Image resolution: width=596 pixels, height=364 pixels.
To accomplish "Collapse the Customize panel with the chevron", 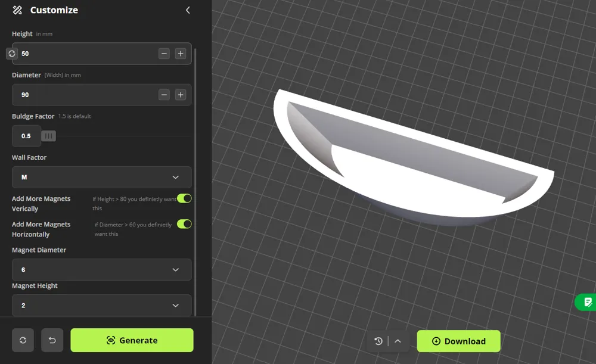I will (x=188, y=10).
